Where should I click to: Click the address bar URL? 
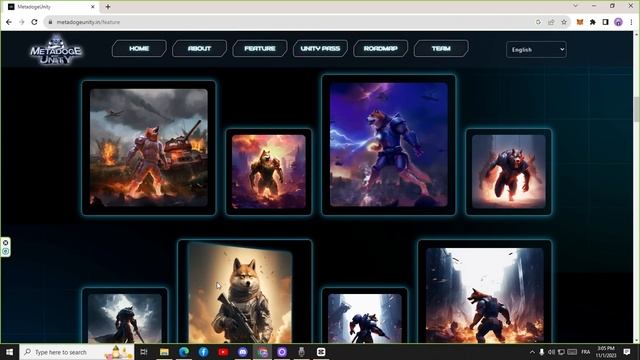[x=88, y=22]
